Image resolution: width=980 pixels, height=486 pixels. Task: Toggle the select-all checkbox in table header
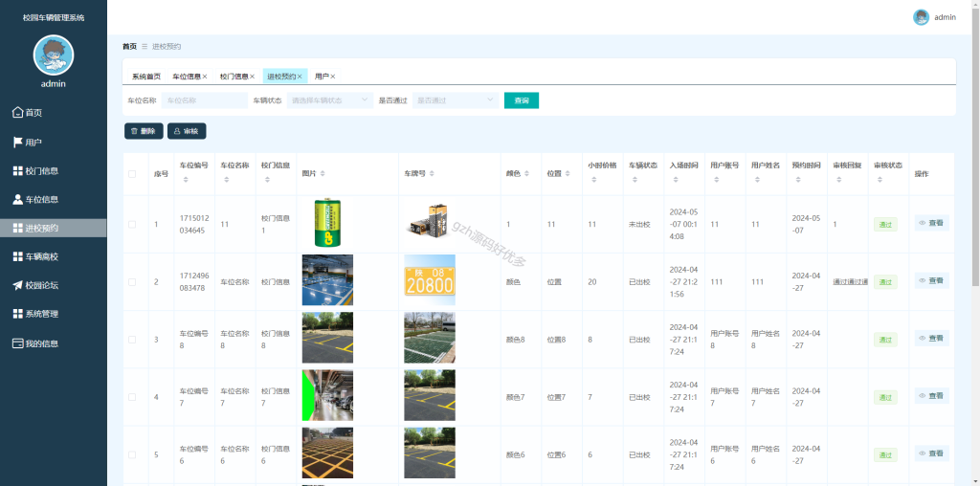coord(132,174)
